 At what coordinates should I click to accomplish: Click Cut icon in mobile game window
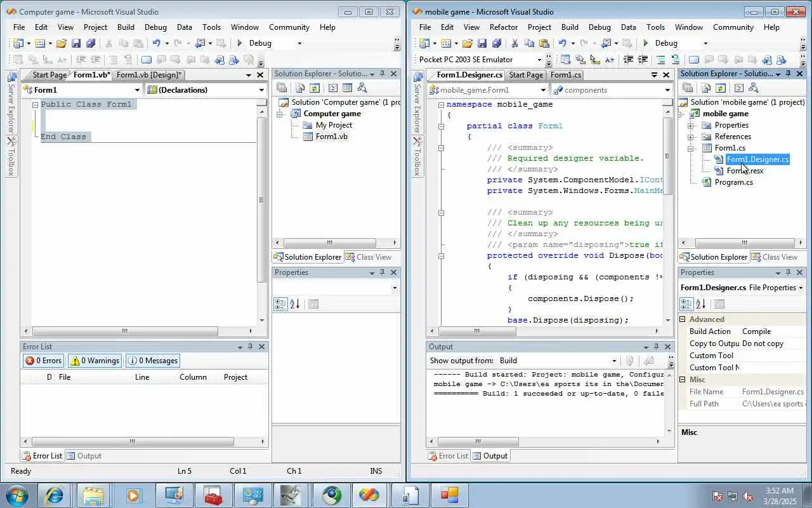(514, 43)
